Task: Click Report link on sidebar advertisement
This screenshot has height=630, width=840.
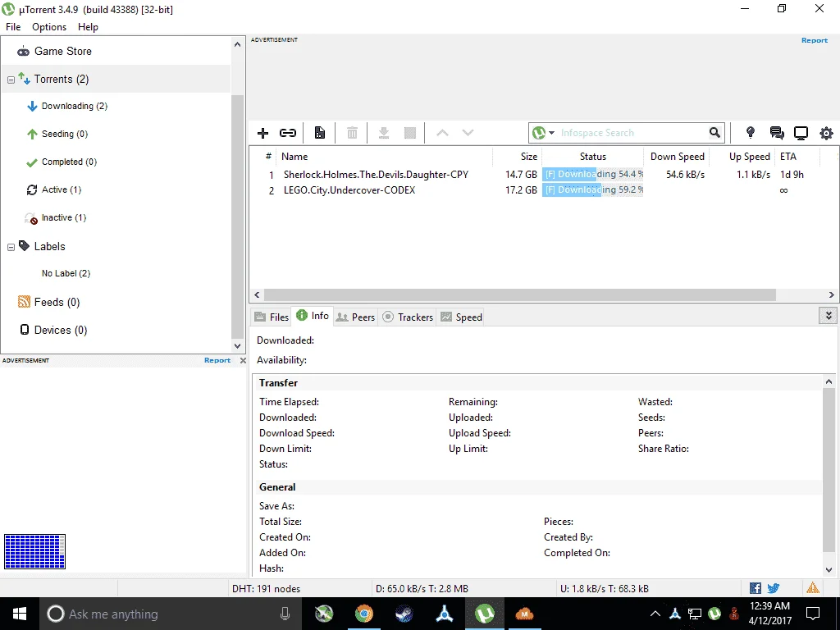Action: (x=217, y=361)
